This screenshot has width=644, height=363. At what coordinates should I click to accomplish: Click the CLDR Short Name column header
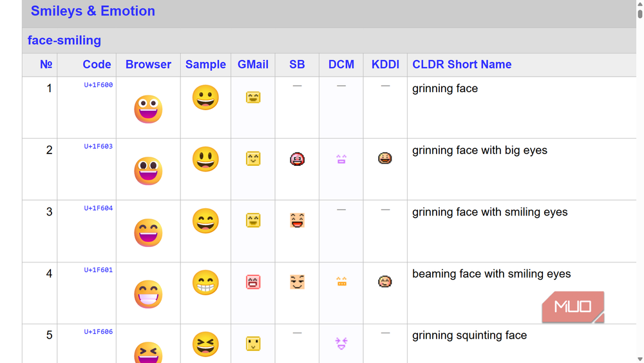click(462, 64)
